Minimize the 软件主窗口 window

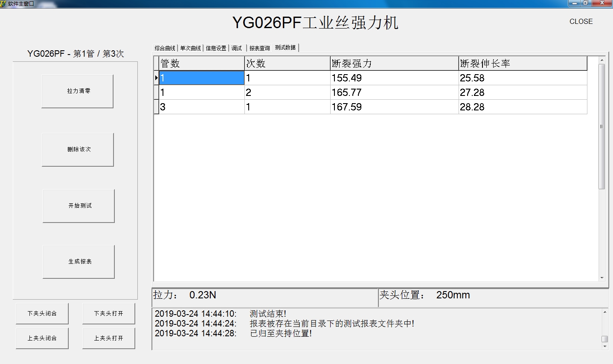574,3
